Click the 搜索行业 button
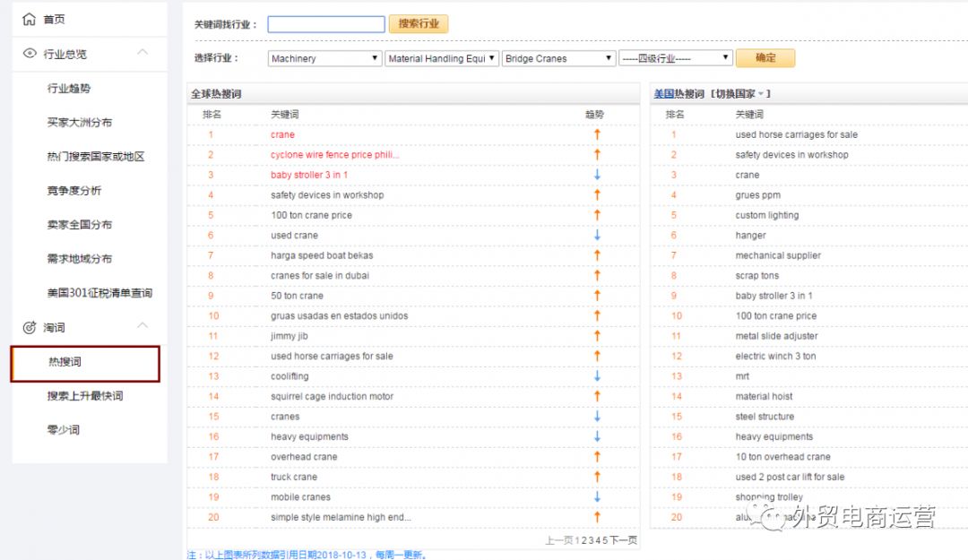968x560 pixels. (x=419, y=23)
